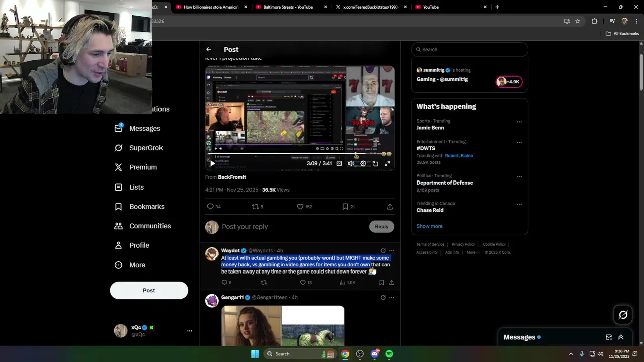Open Gengar11's profile name

(232, 297)
